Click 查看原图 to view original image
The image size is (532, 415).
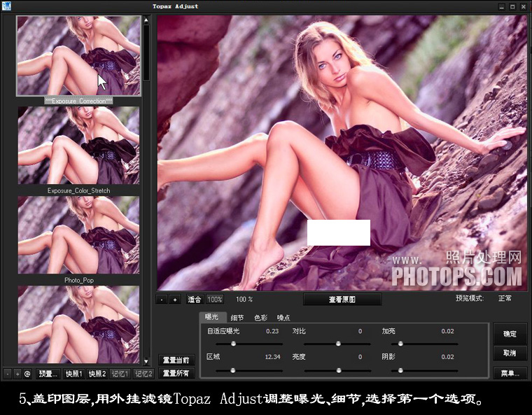click(x=342, y=300)
